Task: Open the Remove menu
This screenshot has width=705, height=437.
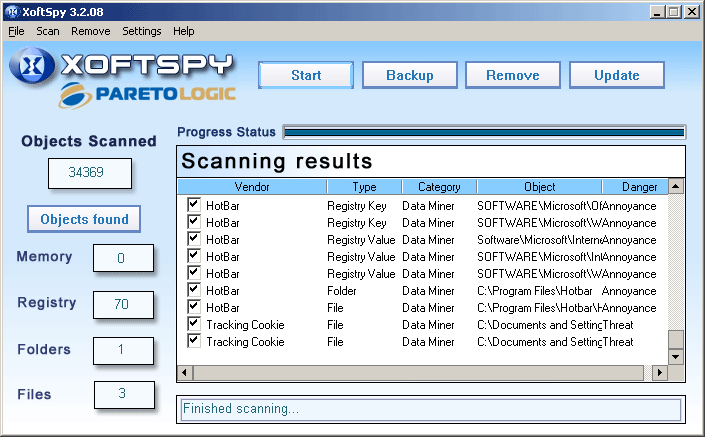Action: click(x=90, y=31)
